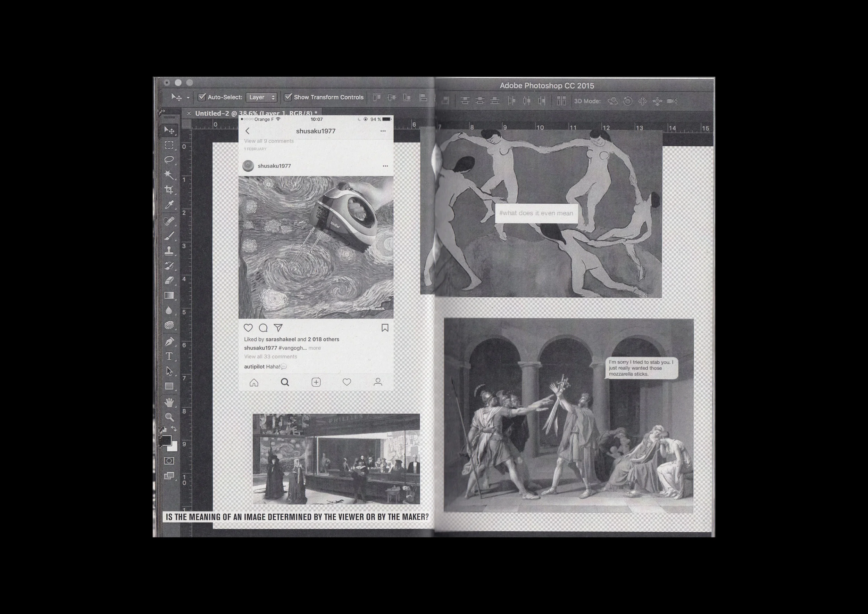The width and height of the screenshot is (868, 614).
Task: Click the Align Top Edges icon
Action: coord(377,97)
